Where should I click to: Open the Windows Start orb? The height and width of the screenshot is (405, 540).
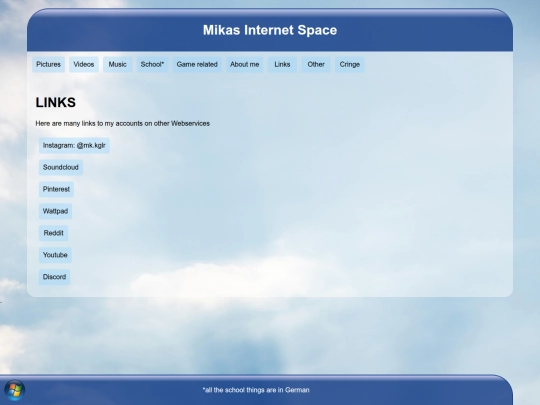tap(14, 390)
